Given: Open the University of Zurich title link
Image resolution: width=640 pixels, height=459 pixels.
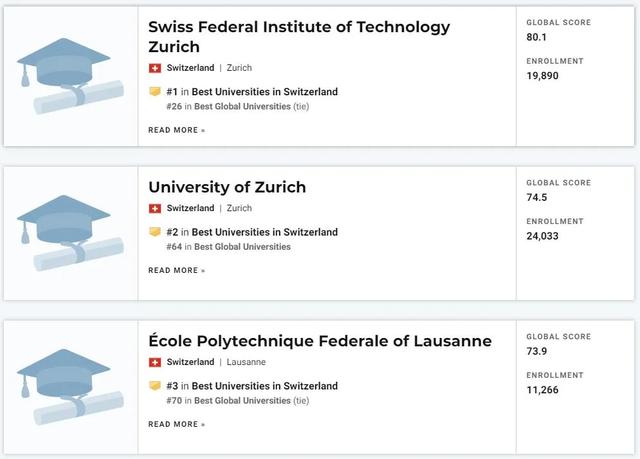Looking at the screenshot, I should (x=227, y=187).
